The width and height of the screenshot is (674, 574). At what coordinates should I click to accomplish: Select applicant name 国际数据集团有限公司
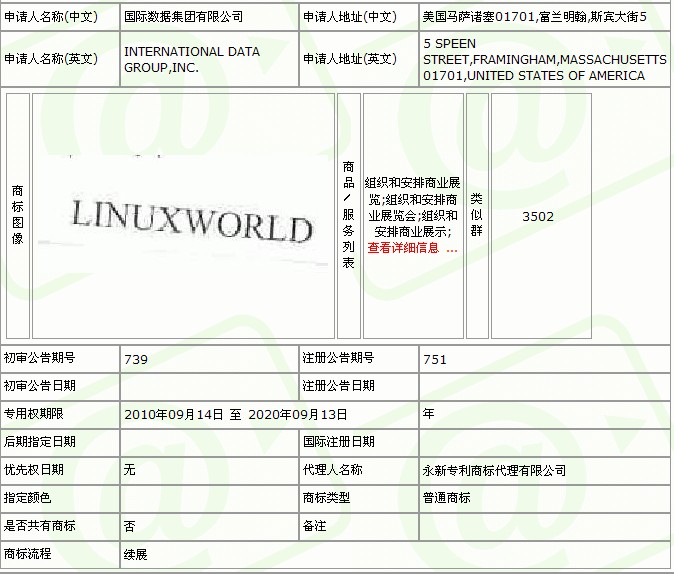[x=184, y=17]
